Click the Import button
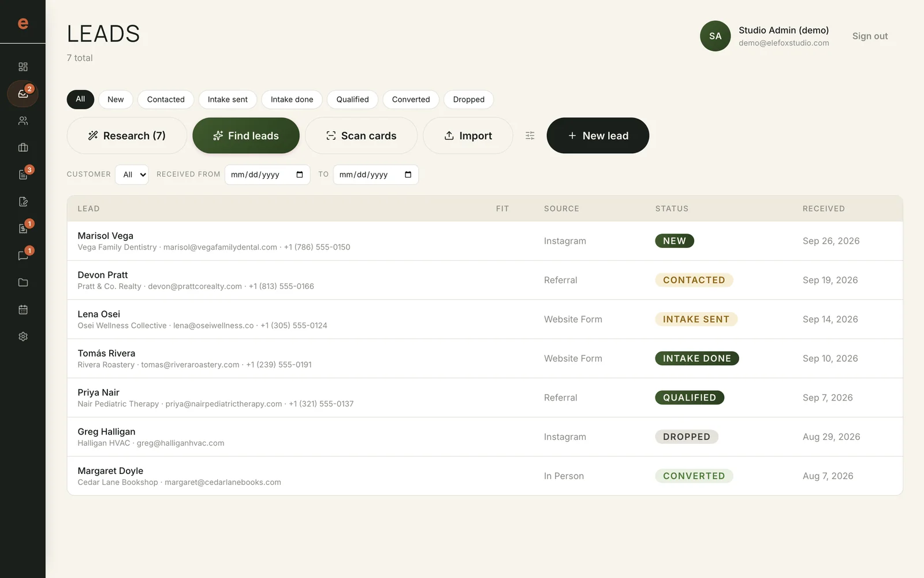Viewport: 924px width, 578px height. pos(468,136)
